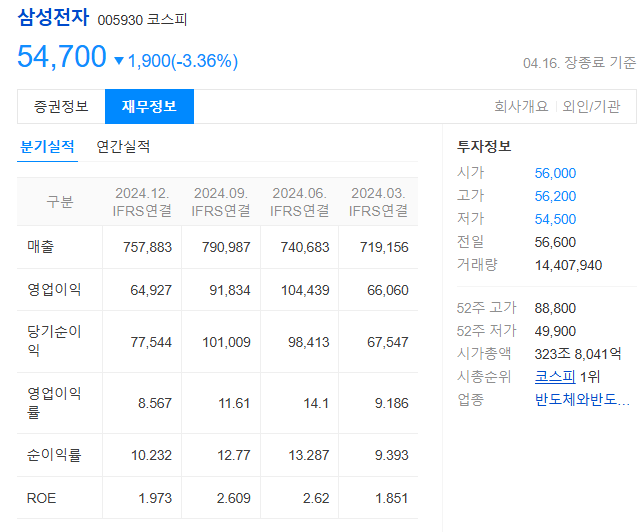Click the ROE value 2.609

(x=234, y=498)
